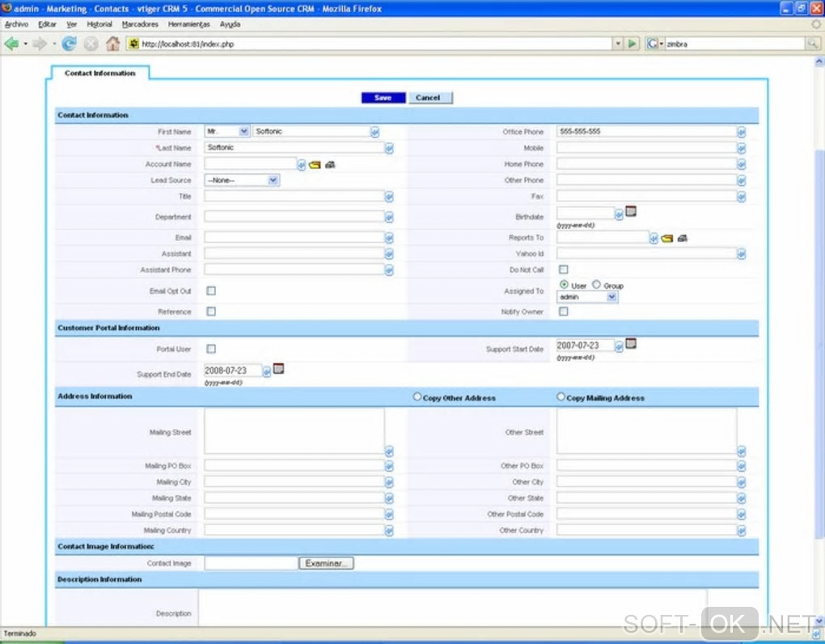Click the Mailing Street text area
The height and width of the screenshot is (644, 825).
tap(294, 431)
